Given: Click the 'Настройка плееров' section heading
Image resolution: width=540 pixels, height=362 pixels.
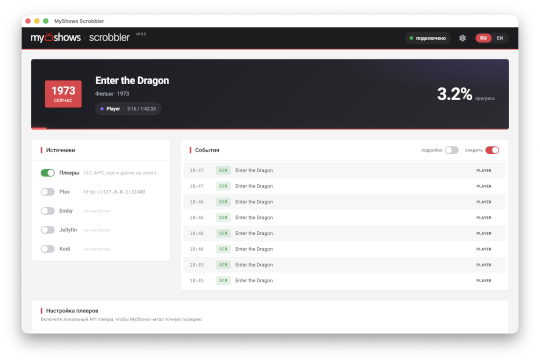Looking at the screenshot, I should (x=72, y=311).
